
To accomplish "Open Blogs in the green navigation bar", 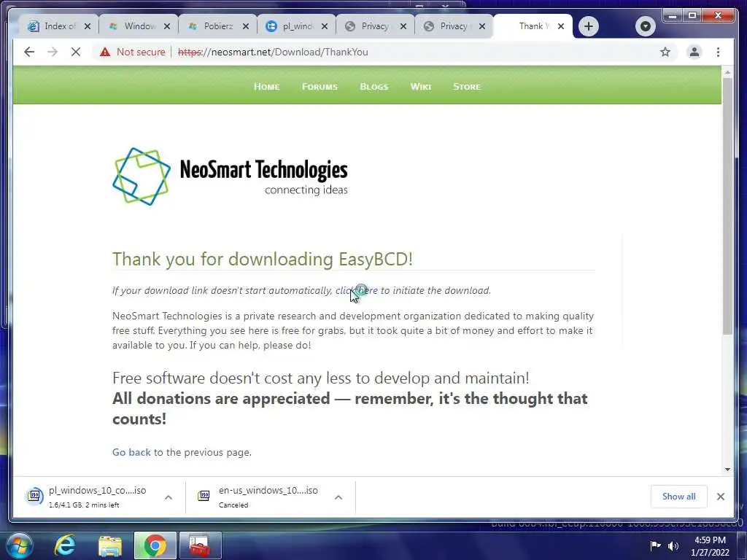I will [x=374, y=87].
